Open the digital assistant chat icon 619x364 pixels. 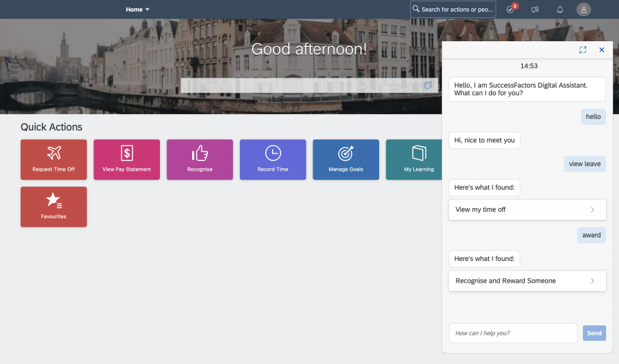coord(535,10)
